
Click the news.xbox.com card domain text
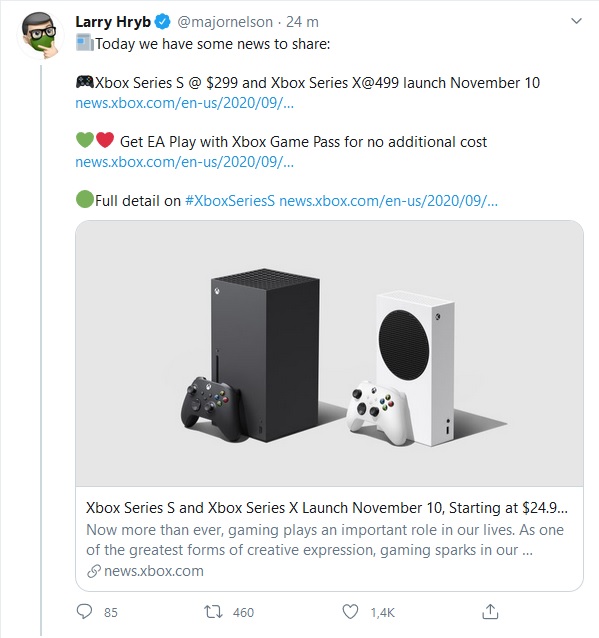pyautogui.click(x=154, y=571)
